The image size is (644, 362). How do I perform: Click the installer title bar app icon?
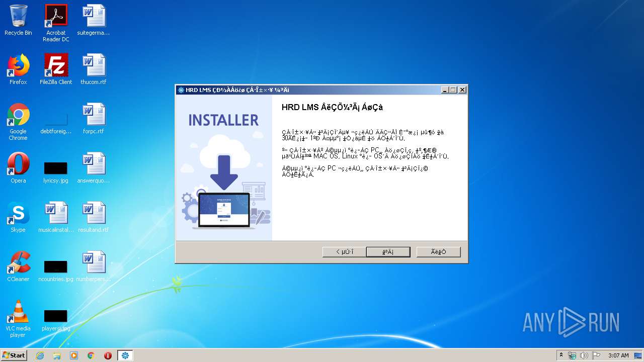(x=181, y=90)
